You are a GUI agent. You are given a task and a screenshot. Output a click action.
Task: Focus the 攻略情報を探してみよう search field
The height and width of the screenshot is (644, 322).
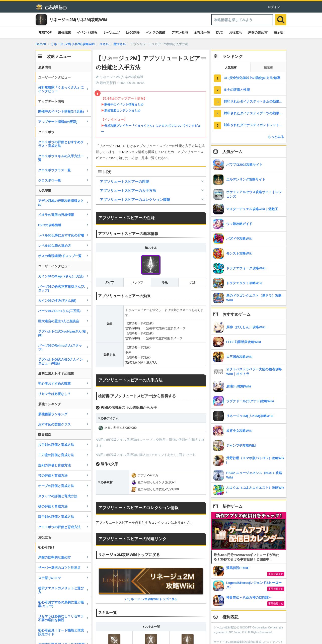pos(242,20)
